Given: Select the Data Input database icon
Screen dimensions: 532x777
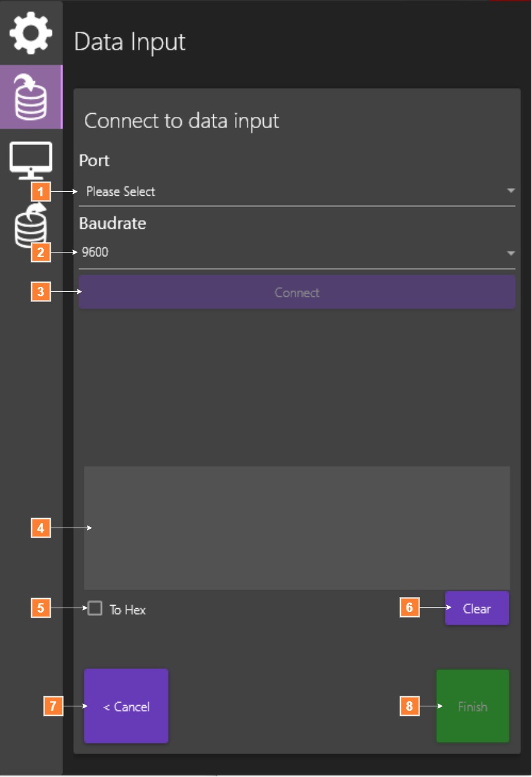Looking at the screenshot, I should (31, 97).
